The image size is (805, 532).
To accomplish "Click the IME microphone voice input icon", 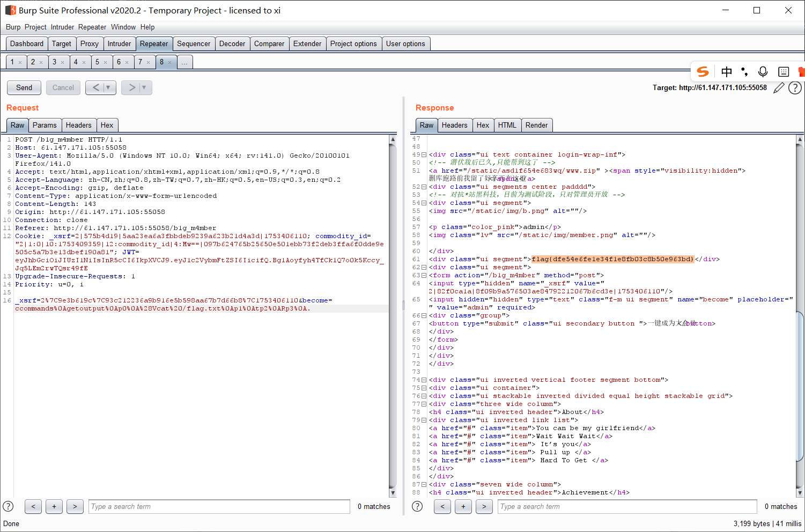I will click(763, 71).
